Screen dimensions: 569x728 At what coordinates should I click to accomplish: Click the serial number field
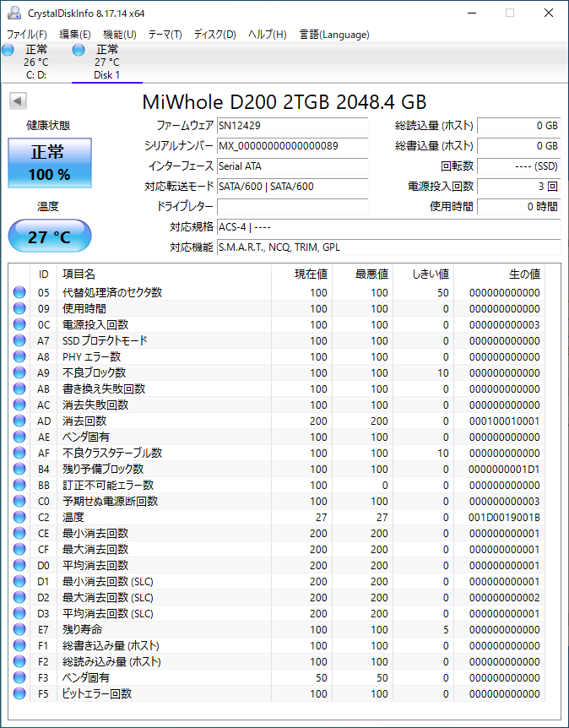click(292, 146)
